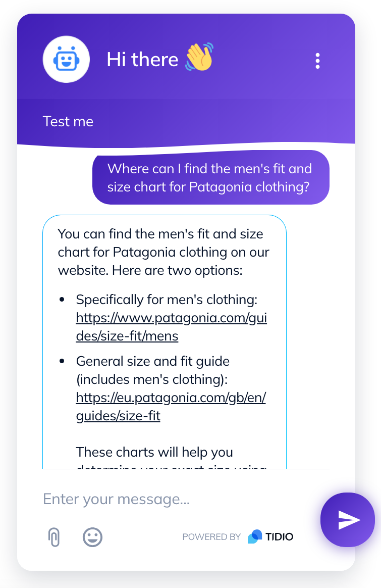Screen dimensions: 381x588
Task: Click the 'Hi there' header title
Action: tap(142, 59)
